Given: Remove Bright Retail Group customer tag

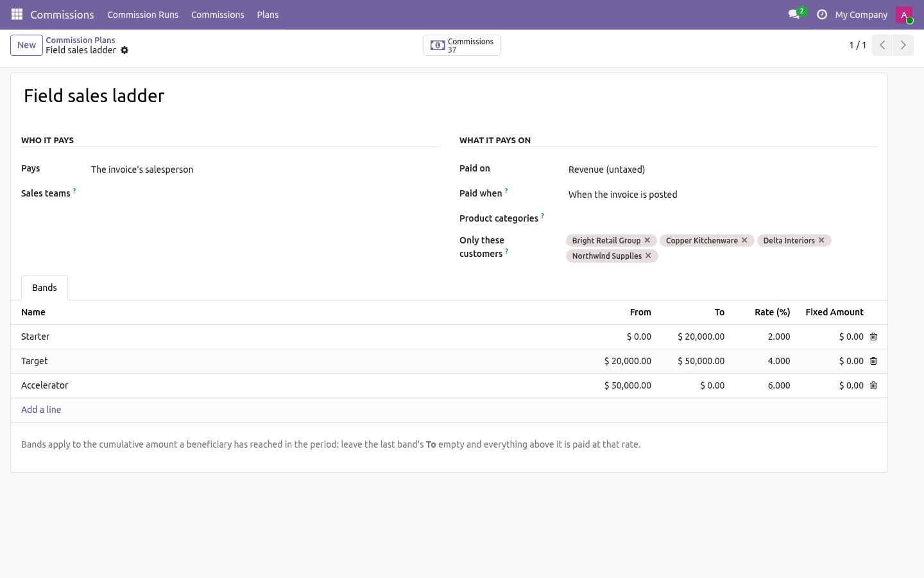Looking at the screenshot, I should click(x=647, y=240).
